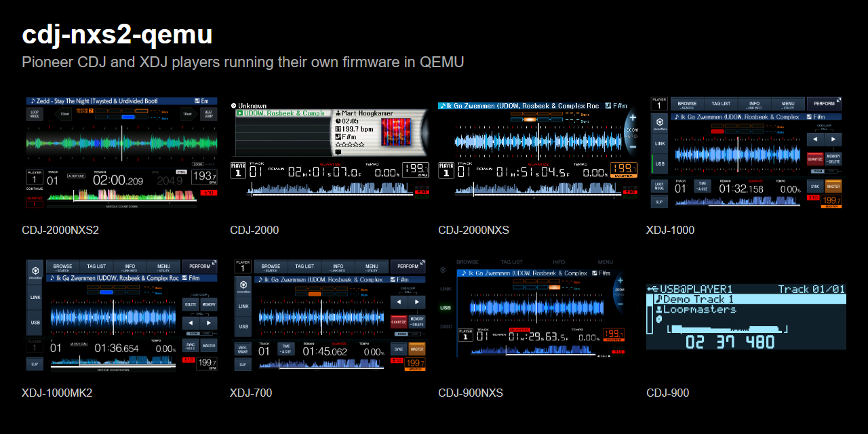Open INFO tab on XDJ-1000 screen

(x=755, y=104)
